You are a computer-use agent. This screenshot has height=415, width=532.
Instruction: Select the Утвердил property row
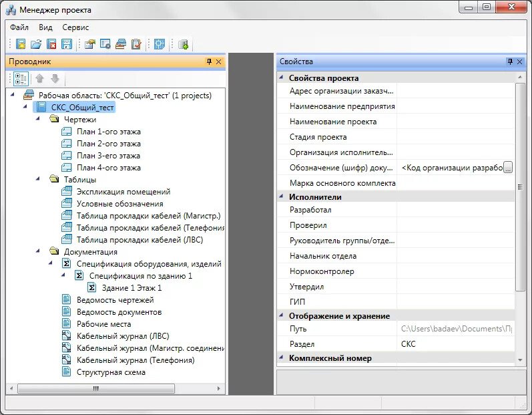[x=396, y=287]
